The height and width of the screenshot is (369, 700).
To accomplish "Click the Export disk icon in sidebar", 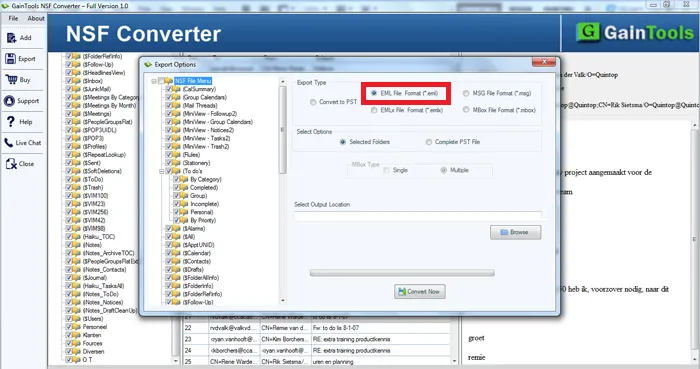I will (11, 58).
